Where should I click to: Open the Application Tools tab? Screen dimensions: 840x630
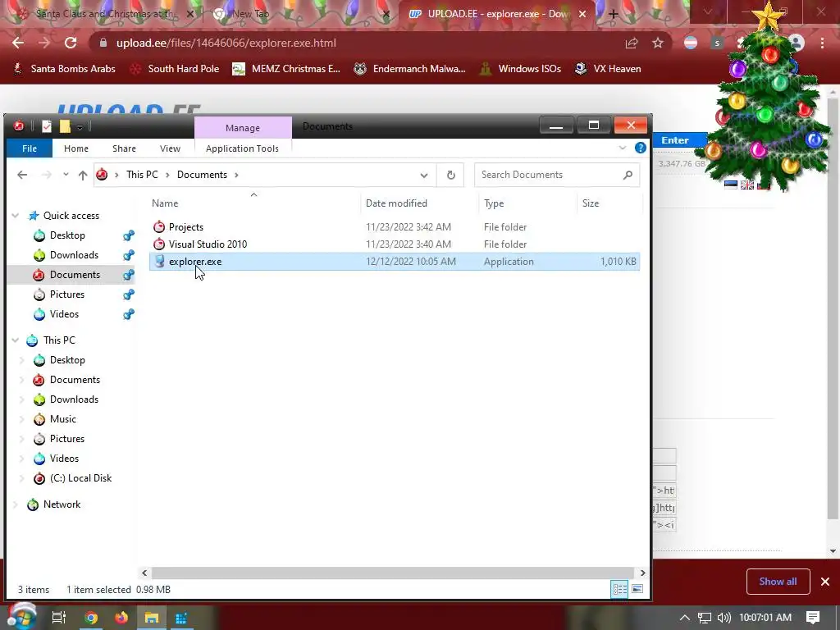(x=242, y=148)
